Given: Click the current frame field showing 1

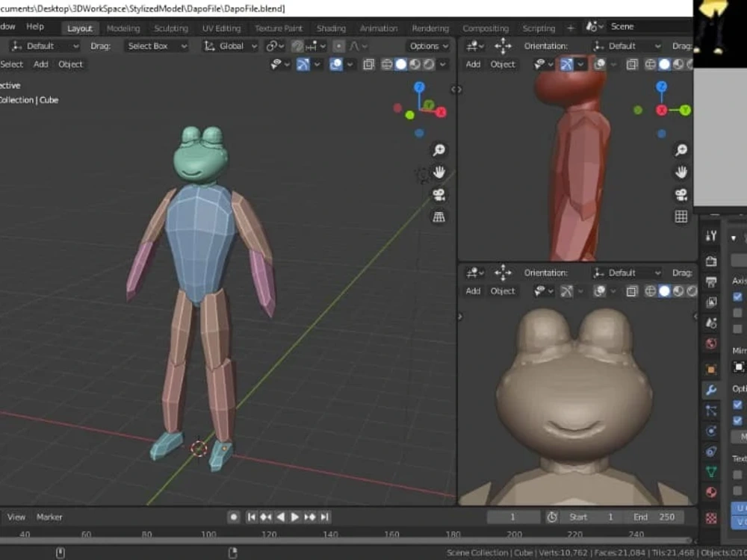Looking at the screenshot, I should (x=513, y=517).
